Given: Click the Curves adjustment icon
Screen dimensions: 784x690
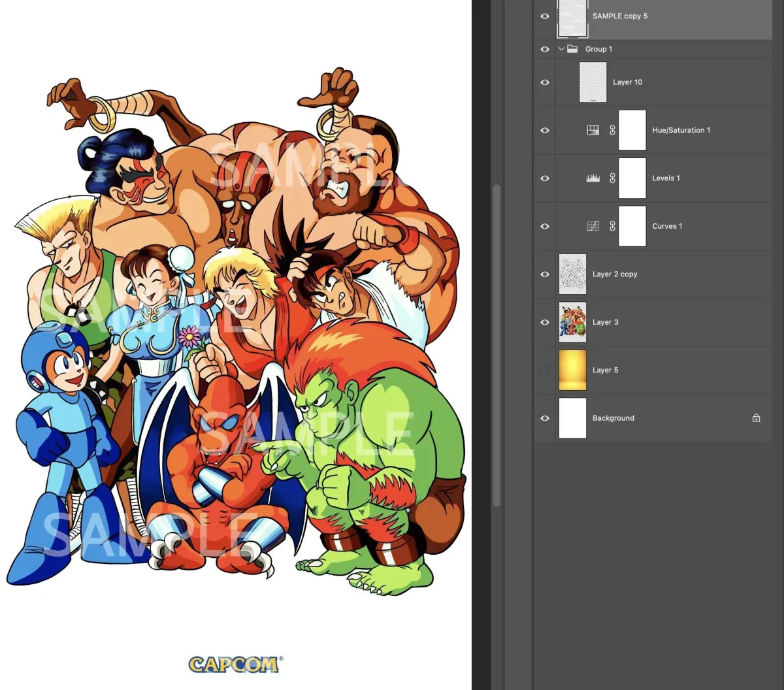Looking at the screenshot, I should pyautogui.click(x=593, y=226).
